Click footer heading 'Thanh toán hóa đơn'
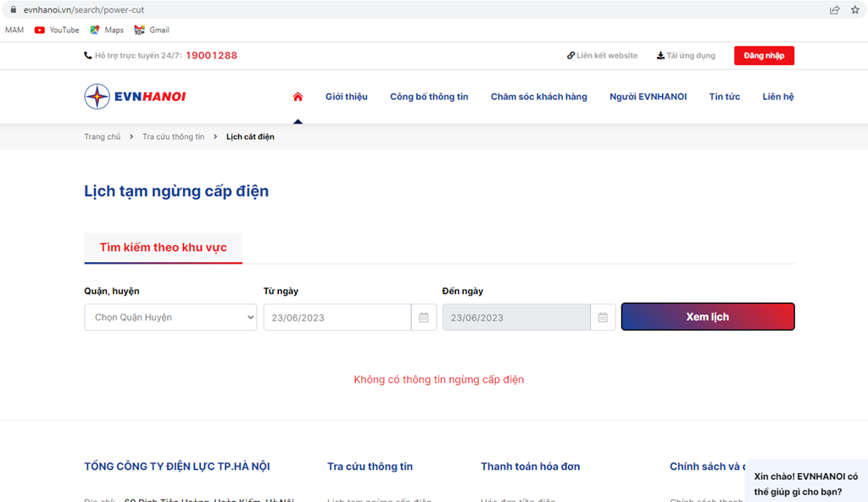Image resolution: width=868 pixels, height=502 pixels. click(531, 466)
